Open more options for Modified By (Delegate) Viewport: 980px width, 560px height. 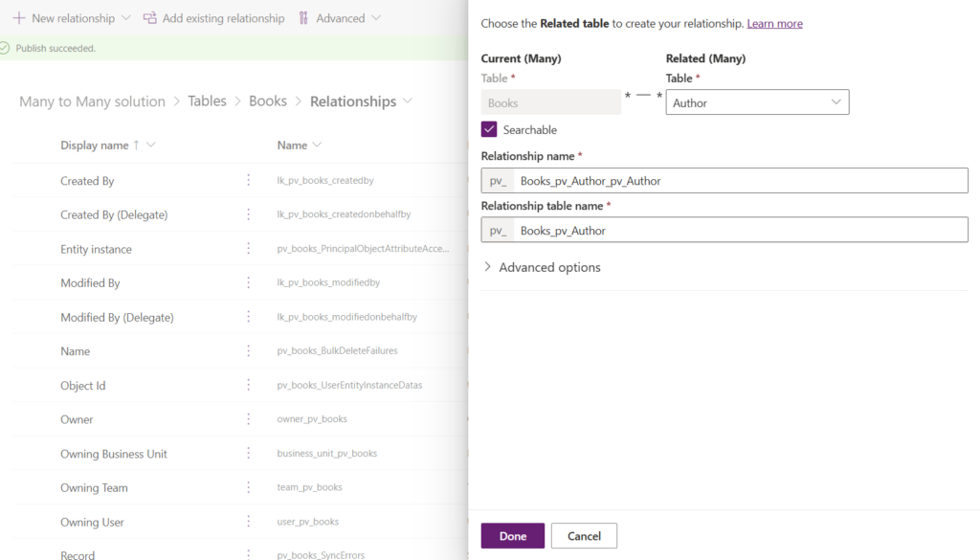point(248,316)
